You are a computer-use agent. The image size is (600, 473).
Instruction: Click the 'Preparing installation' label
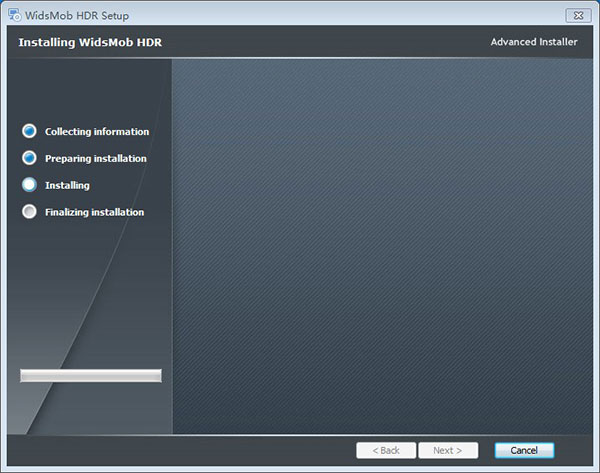tap(96, 158)
